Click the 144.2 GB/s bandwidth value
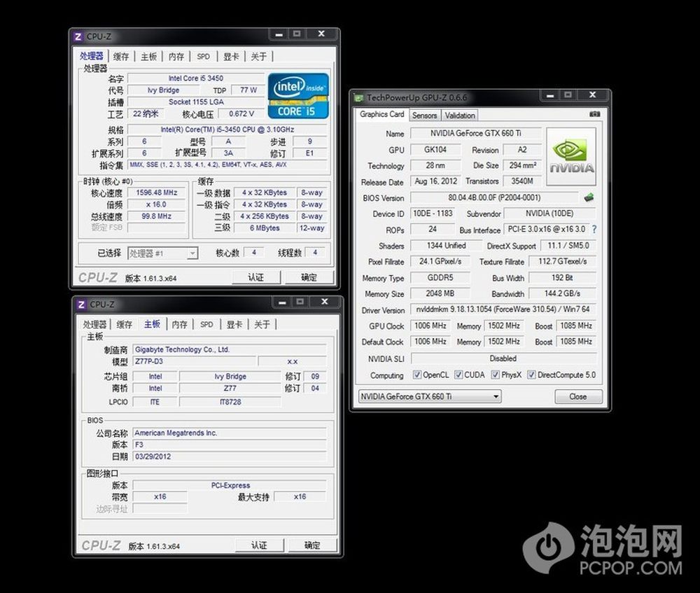This screenshot has height=593, width=700. pos(563,293)
